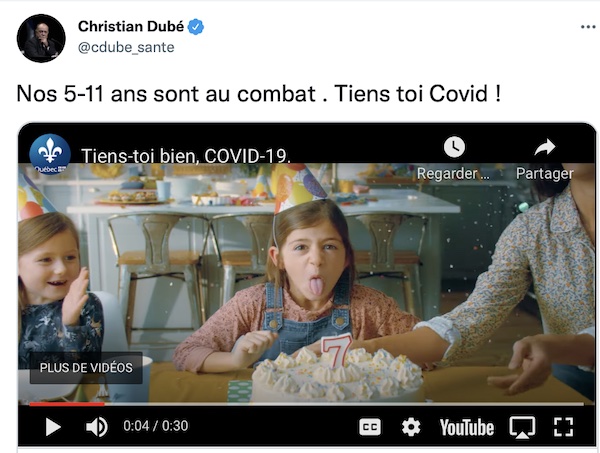Click the Watch Later clock icon
The height and width of the screenshot is (453, 600).
pyautogui.click(x=454, y=147)
